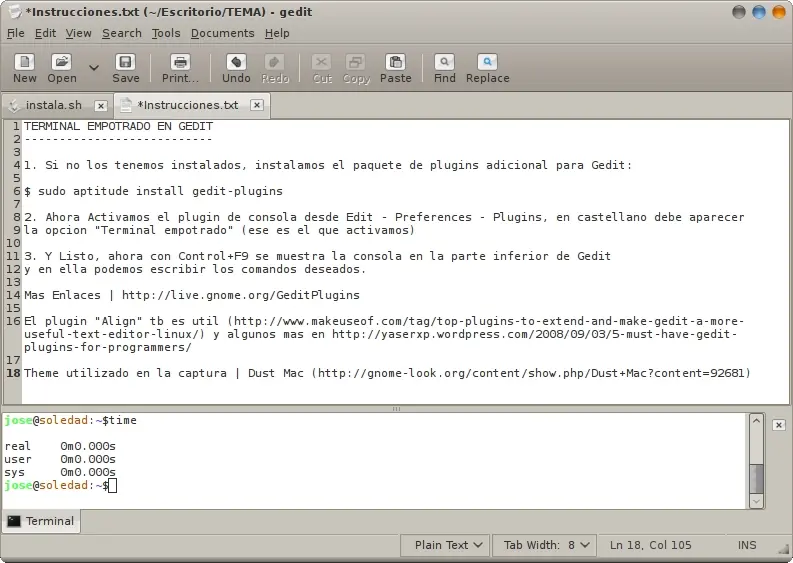Select the Terminal bottom panel tab
This screenshot has width=793, height=563.
[41, 521]
